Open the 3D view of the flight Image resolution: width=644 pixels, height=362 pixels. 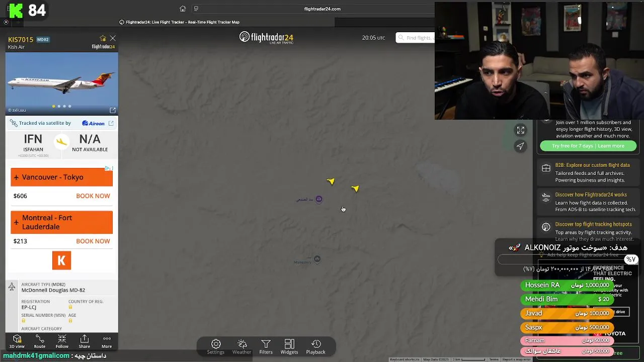[x=17, y=341]
